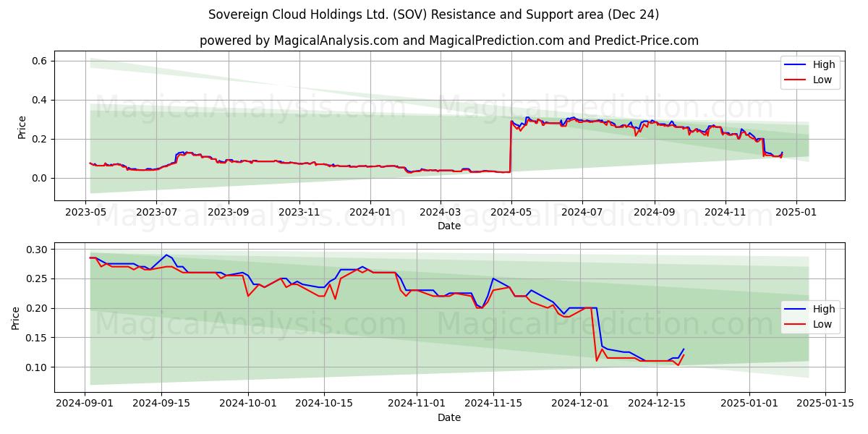Screen dimensions: 868x434
Task: Click the '2024-11-01' label on bottom chart
Action: click(x=417, y=404)
